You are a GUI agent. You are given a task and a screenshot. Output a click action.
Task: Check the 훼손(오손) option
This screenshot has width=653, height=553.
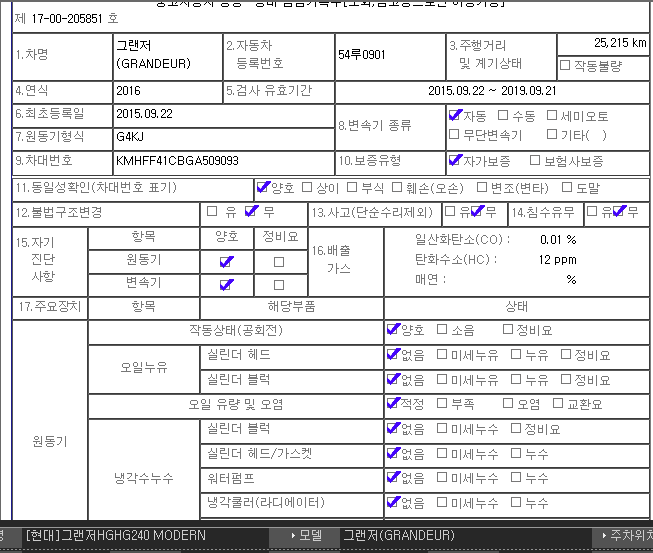[397, 187]
